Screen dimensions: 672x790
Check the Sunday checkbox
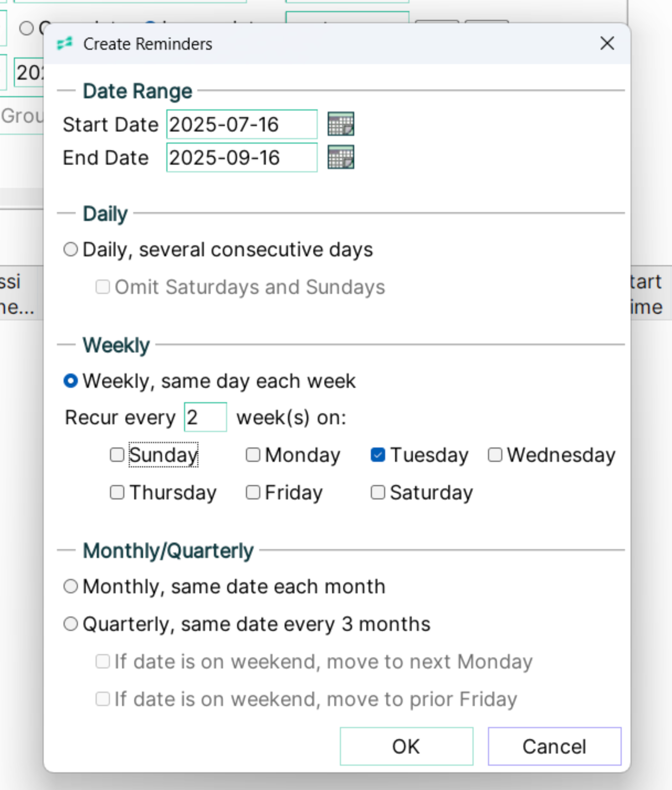(x=117, y=455)
